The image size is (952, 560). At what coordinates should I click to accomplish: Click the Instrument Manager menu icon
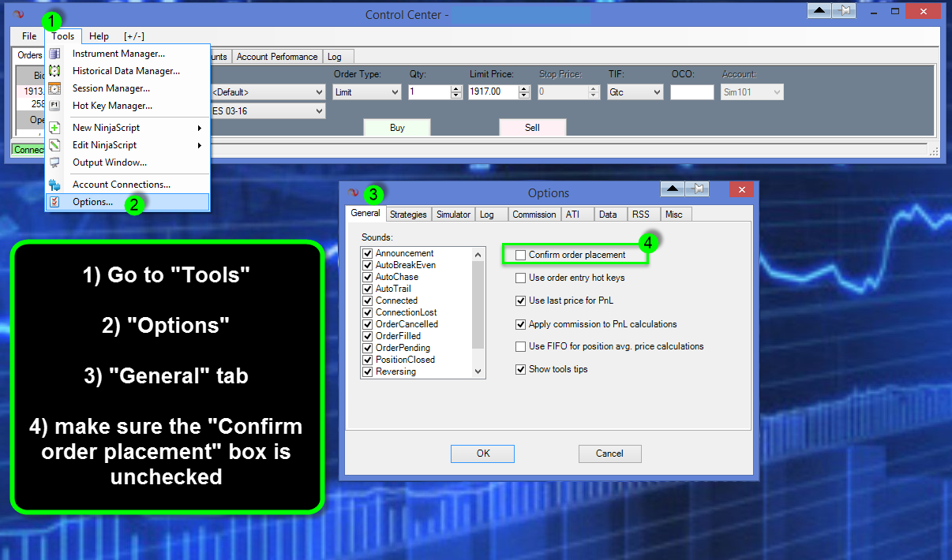click(x=54, y=54)
